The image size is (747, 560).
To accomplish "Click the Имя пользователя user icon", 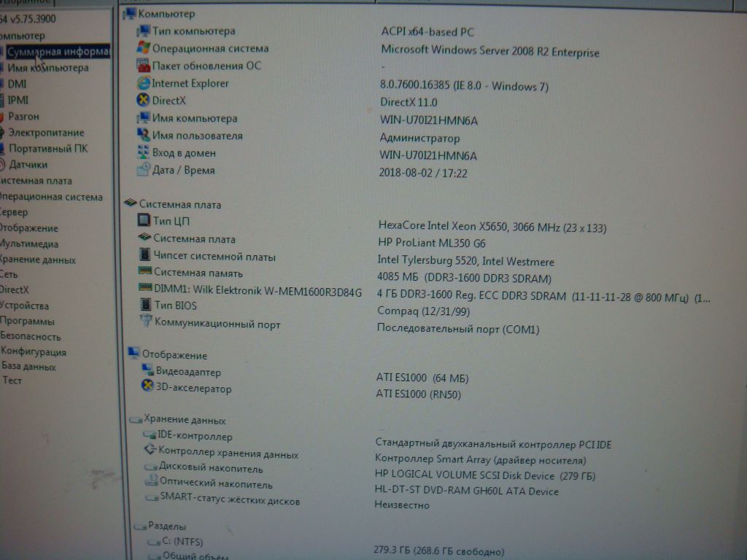I will point(143,135).
